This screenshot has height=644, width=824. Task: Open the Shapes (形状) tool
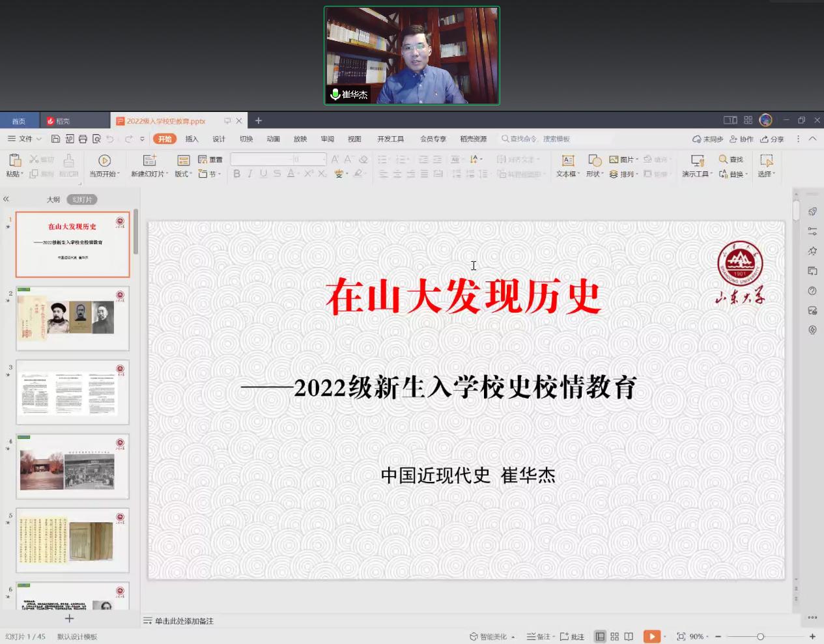tap(594, 161)
